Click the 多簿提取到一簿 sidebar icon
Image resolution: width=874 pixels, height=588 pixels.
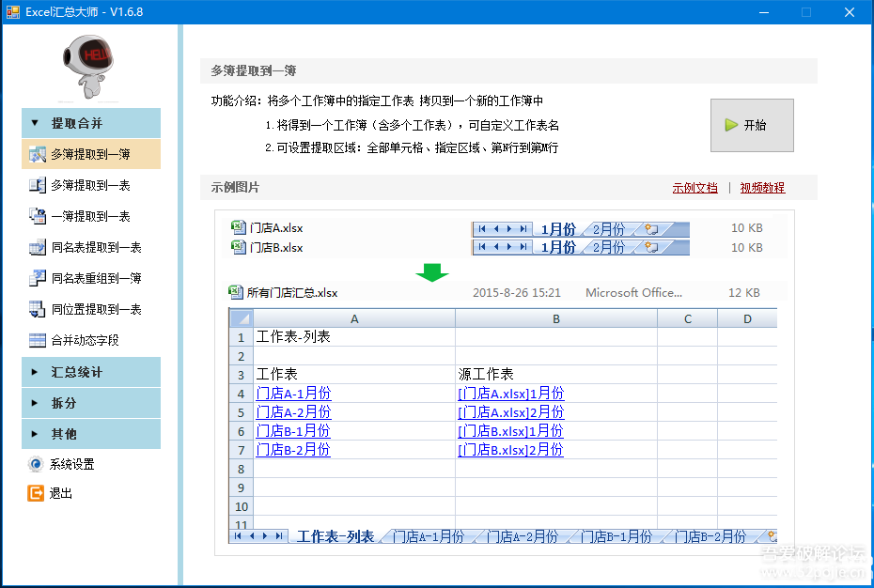coord(38,154)
